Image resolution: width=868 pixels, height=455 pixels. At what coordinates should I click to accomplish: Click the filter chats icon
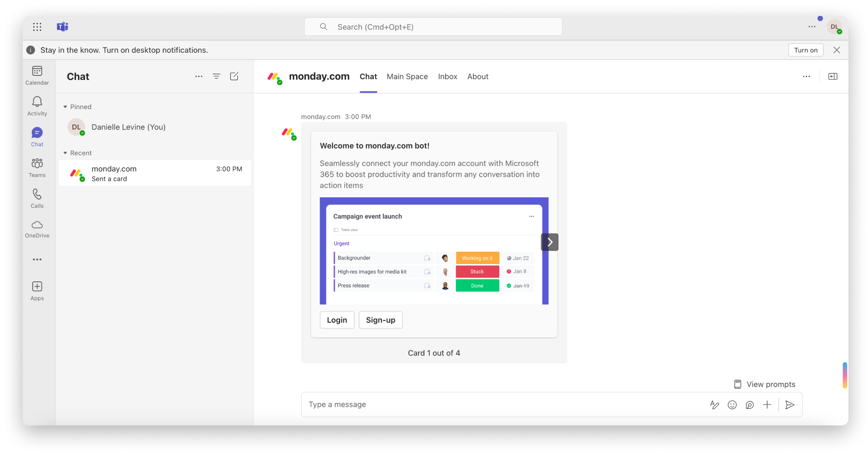point(216,76)
